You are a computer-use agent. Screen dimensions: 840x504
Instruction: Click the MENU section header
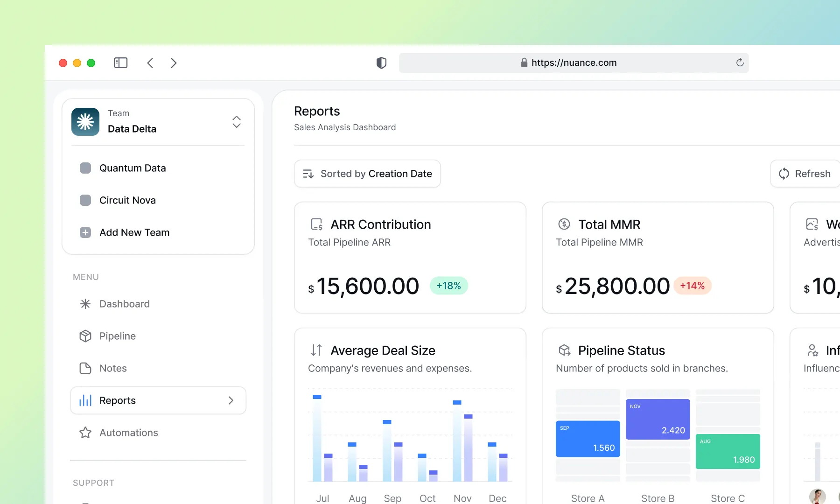pos(86,277)
